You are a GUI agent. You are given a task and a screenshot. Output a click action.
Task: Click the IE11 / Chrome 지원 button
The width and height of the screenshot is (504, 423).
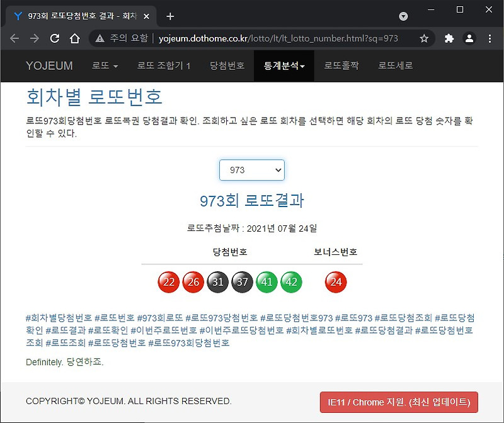(x=399, y=402)
